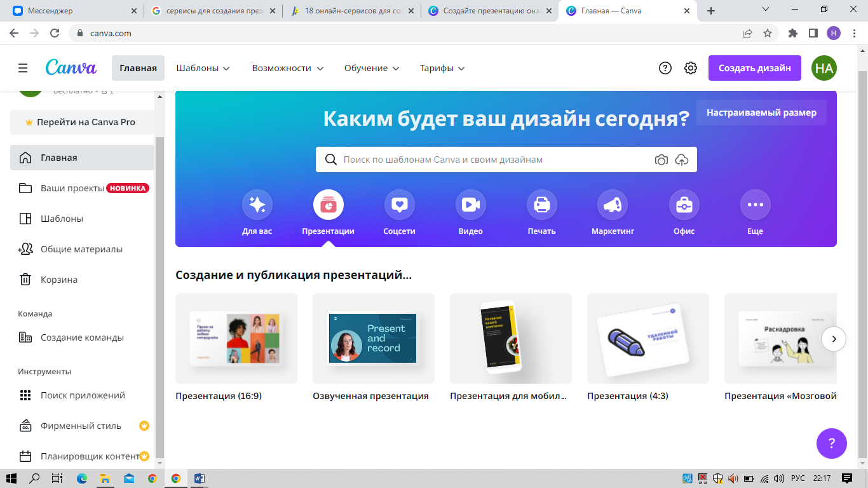868x488 pixels.
Task: Open the Еще more categories icon
Action: pyautogui.click(x=756, y=205)
